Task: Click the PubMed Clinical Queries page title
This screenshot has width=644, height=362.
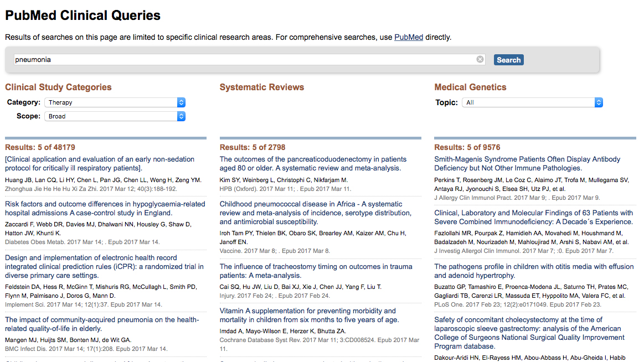Action: (x=83, y=15)
